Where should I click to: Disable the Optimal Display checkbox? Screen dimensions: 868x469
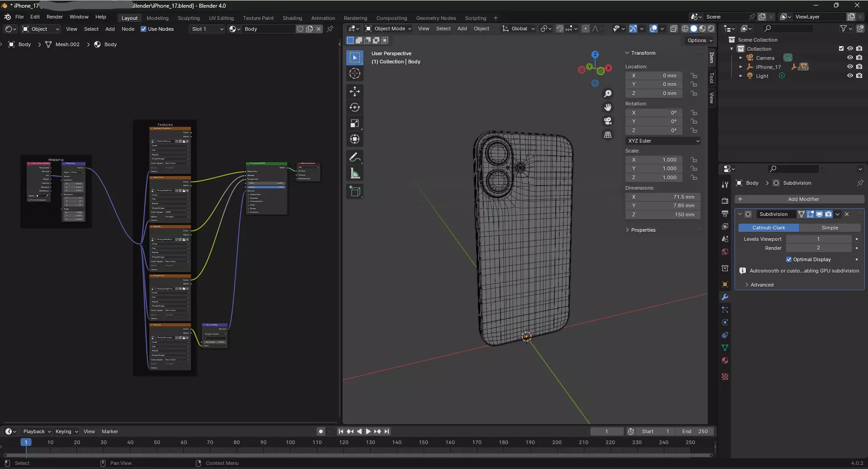[789, 259]
